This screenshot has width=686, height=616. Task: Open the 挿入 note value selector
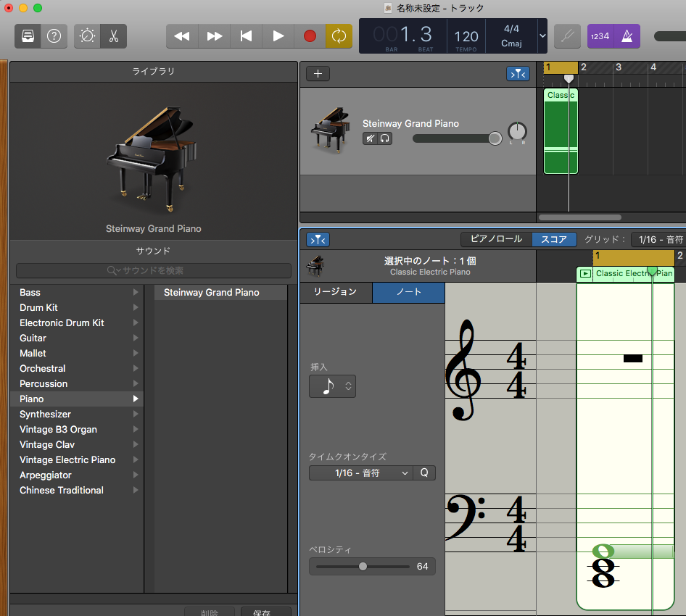tap(333, 386)
